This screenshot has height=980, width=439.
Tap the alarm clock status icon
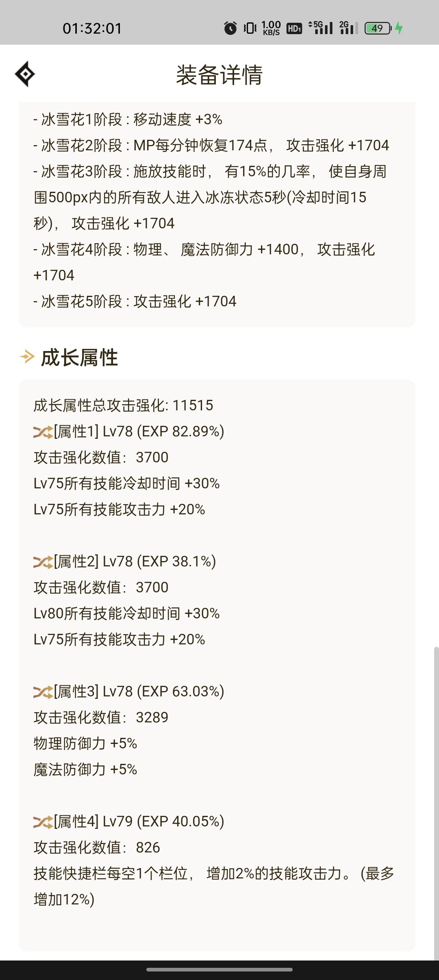(x=230, y=28)
